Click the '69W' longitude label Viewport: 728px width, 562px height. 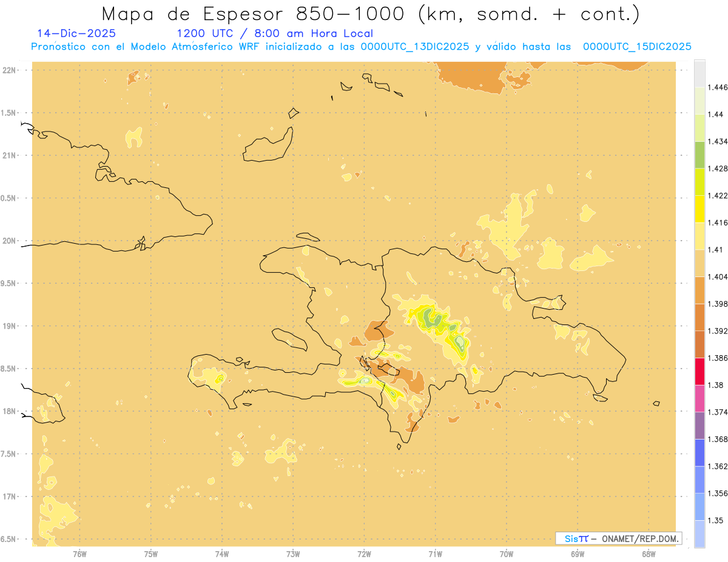coord(578,554)
